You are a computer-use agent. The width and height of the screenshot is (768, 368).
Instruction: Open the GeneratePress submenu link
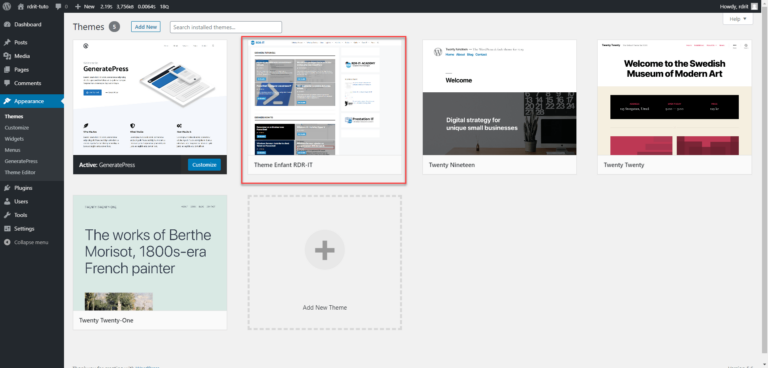[x=21, y=161]
